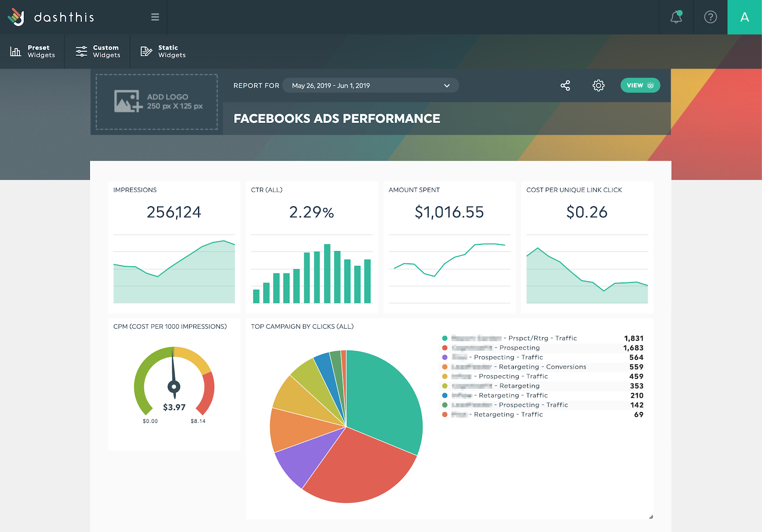Click the user avatar A
Image resolution: width=762 pixels, height=532 pixels.
click(744, 17)
